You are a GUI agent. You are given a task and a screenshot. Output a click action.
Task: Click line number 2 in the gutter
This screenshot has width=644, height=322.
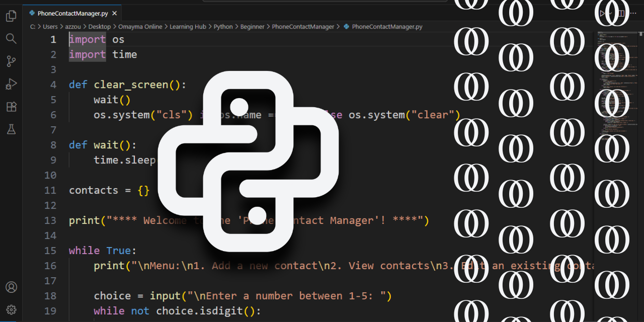53,54
